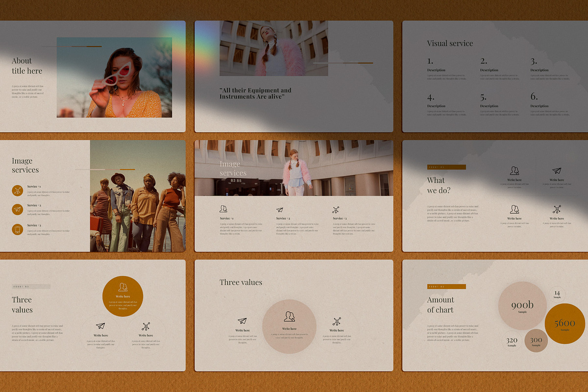Select the pink 900b chart bubble
Image resolution: width=588 pixels, height=392 pixels.
[522, 306]
